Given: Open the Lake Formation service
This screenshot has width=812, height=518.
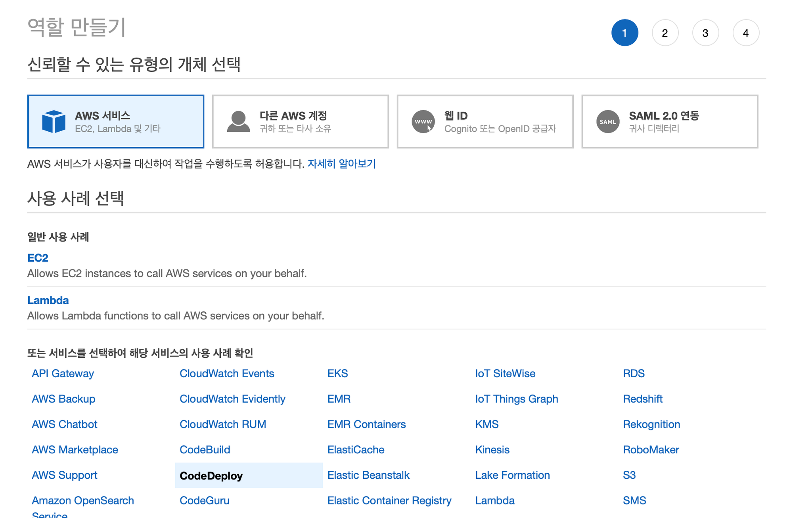Looking at the screenshot, I should point(512,475).
